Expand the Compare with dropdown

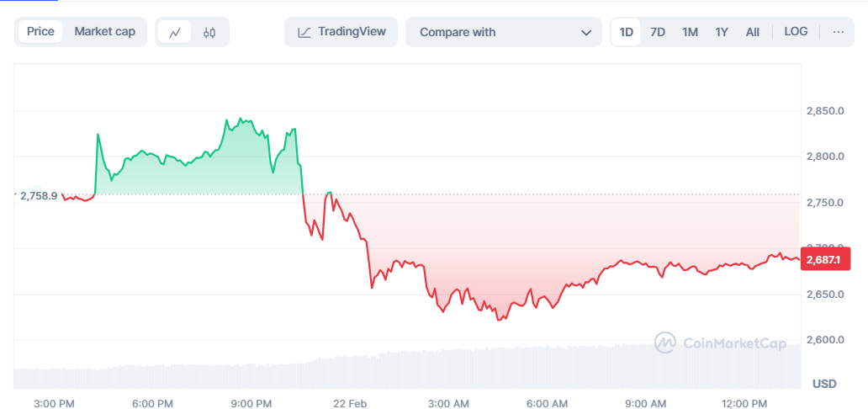click(x=503, y=32)
